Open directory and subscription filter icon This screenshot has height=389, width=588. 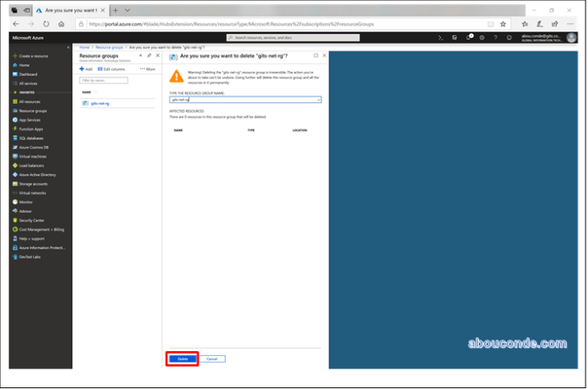pos(455,37)
